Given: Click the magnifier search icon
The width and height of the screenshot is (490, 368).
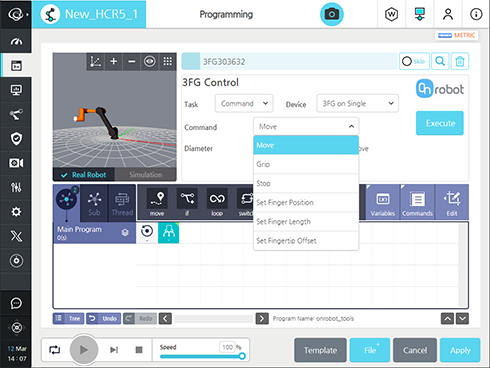Looking at the screenshot, I should 440,61.
